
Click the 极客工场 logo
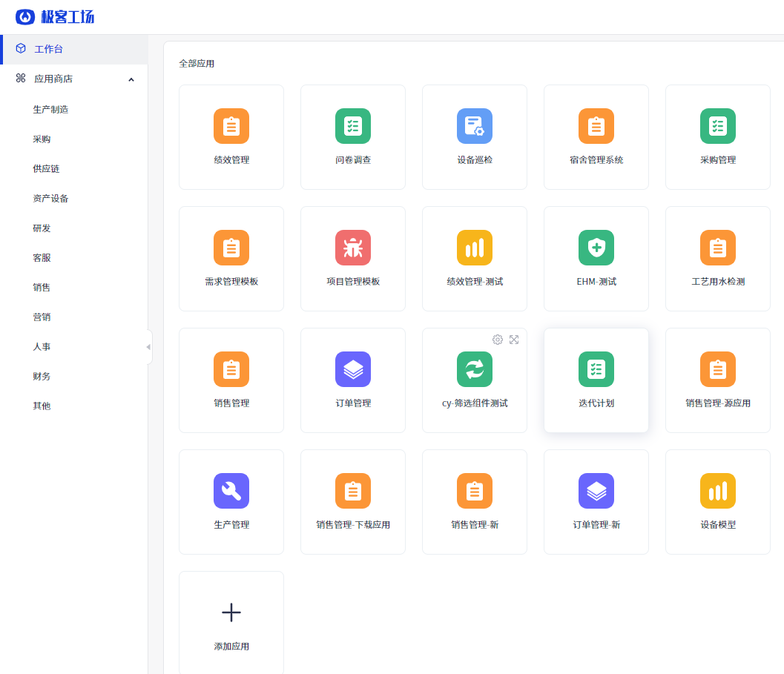click(55, 16)
